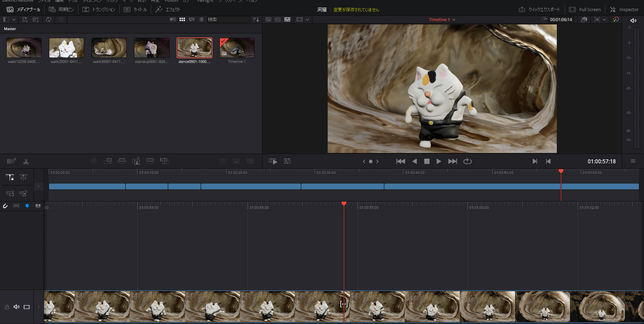Open the エフェクト (Effects) tab
644x324 pixels.
click(168, 10)
